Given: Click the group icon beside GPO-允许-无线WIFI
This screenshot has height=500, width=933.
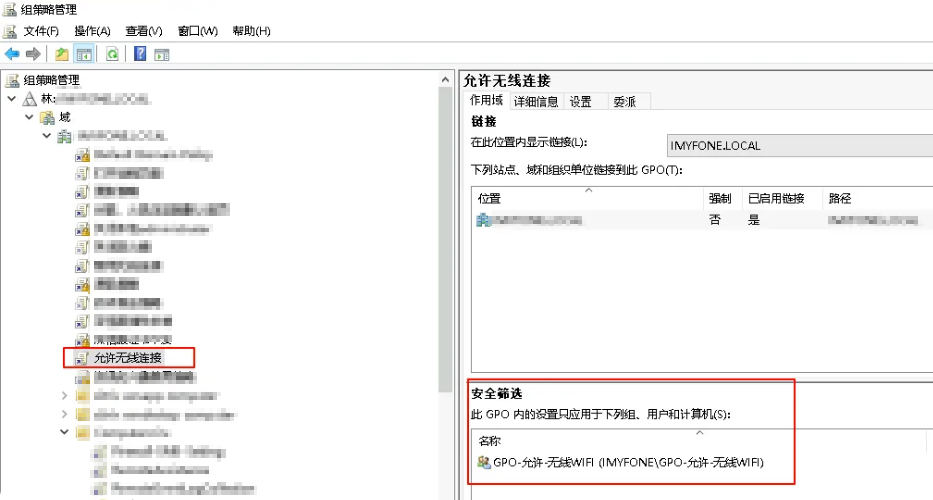Looking at the screenshot, I should [x=484, y=462].
